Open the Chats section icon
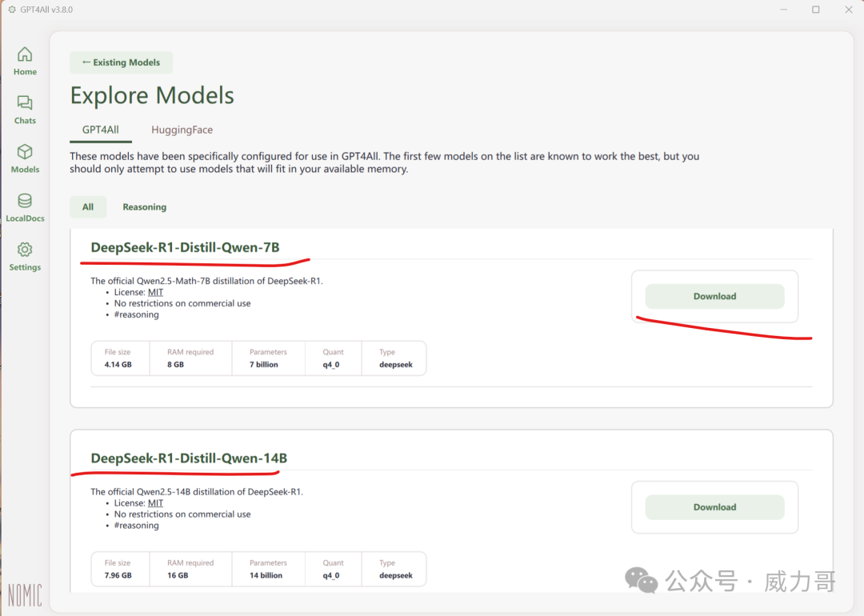Screen dimensions: 864x616 pyautogui.click(x=25, y=103)
